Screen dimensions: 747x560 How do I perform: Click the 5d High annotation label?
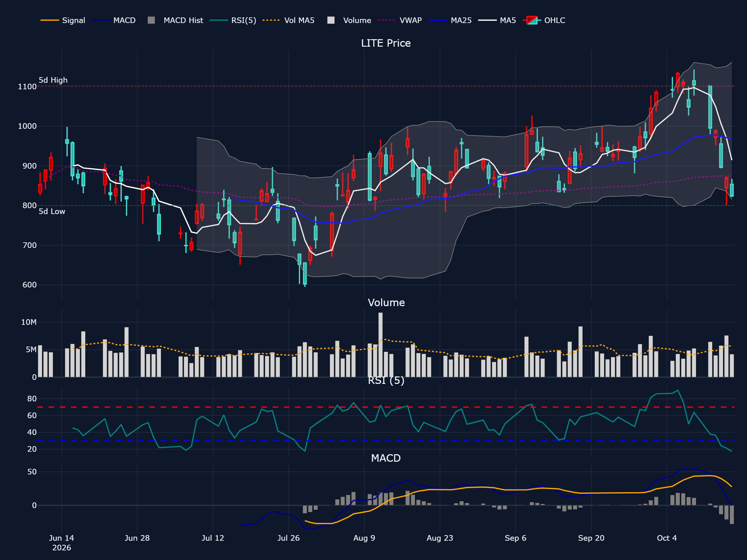point(53,80)
